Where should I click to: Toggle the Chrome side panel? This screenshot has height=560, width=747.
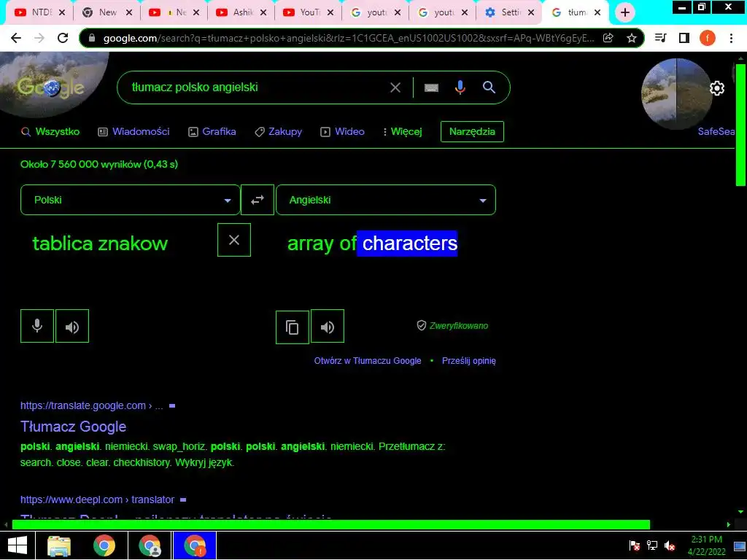684,38
